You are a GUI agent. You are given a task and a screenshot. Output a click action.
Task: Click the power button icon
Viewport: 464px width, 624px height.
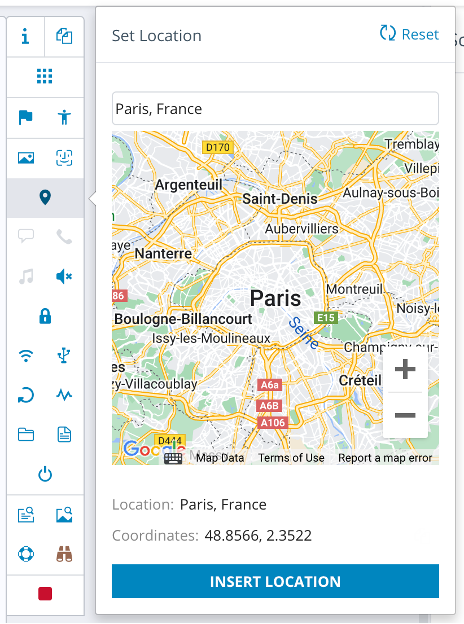(x=45, y=474)
